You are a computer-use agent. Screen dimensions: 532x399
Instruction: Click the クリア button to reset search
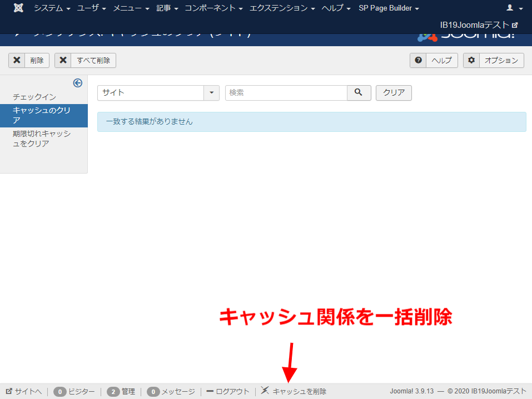pos(393,93)
